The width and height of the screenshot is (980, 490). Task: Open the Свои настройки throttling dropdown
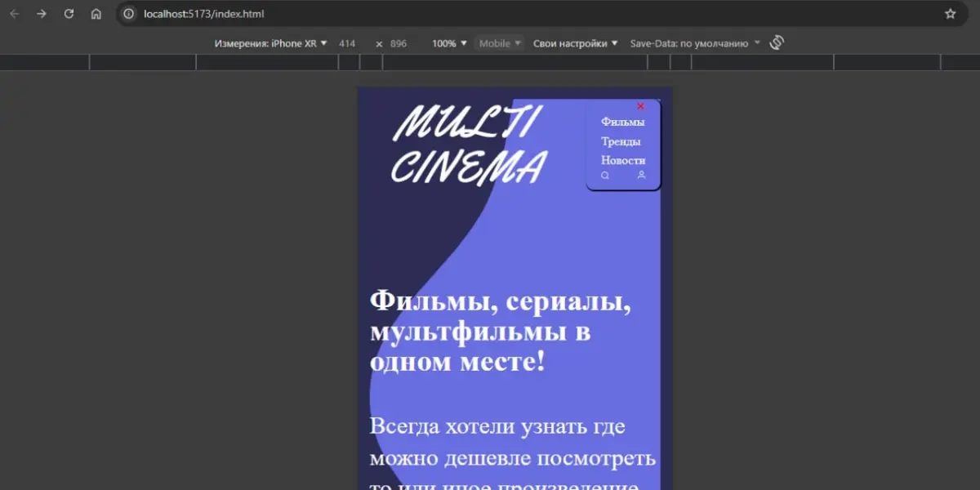point(575,43)
